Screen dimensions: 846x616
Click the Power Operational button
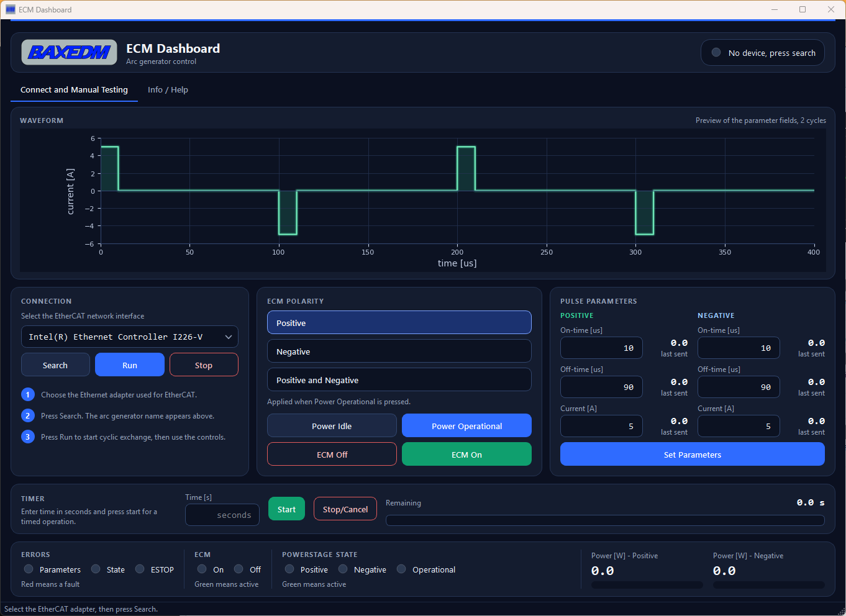point(466,426)
